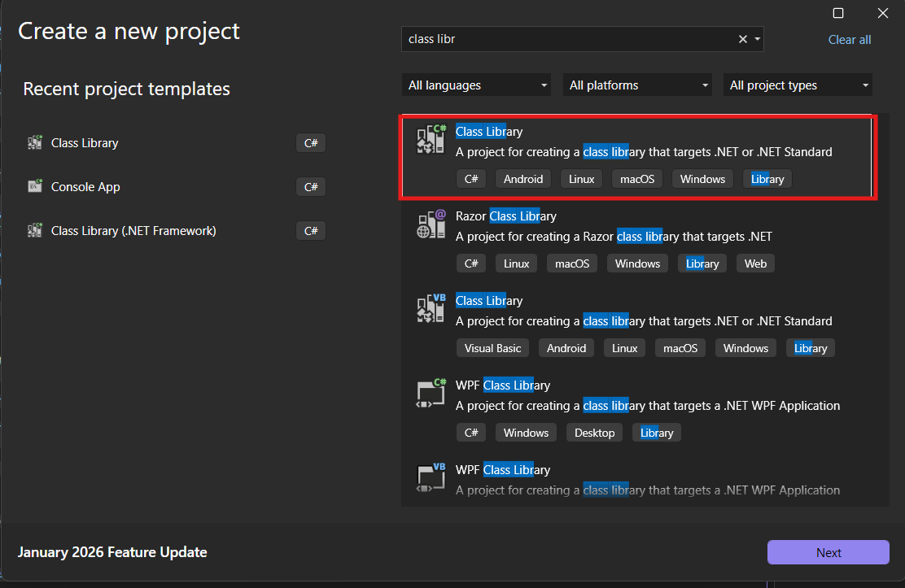Open the All languages filter dropdown
The width and height of the screenshot is (905, 588).
pyautogui.click(x=476, y=85)
